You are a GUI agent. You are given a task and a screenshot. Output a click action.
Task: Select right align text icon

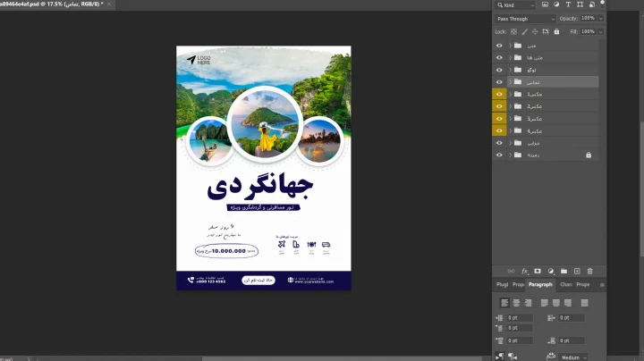coord(529,303)
